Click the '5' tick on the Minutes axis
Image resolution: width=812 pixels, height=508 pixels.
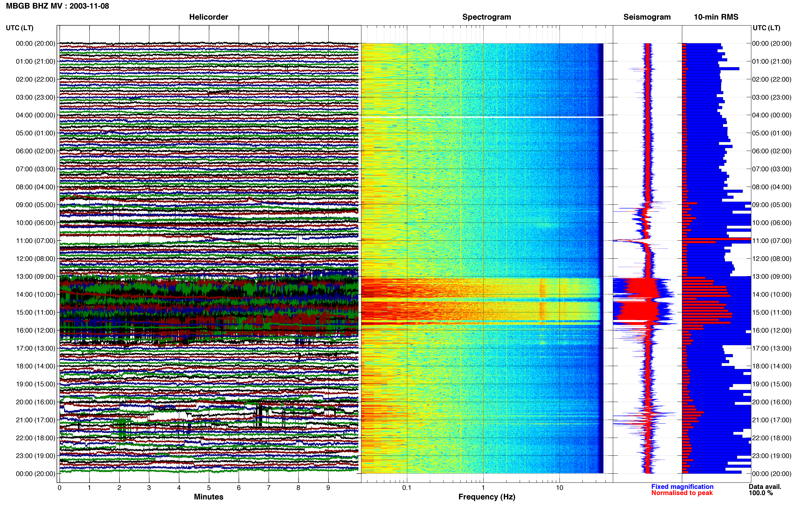pos(209,487)
